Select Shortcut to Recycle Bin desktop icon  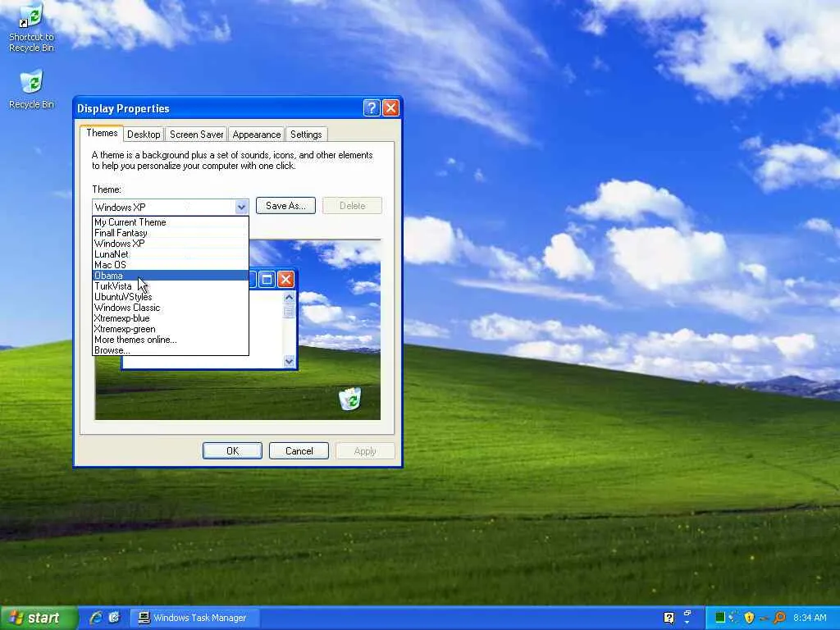pyautogui.click(x=31, y=27)
